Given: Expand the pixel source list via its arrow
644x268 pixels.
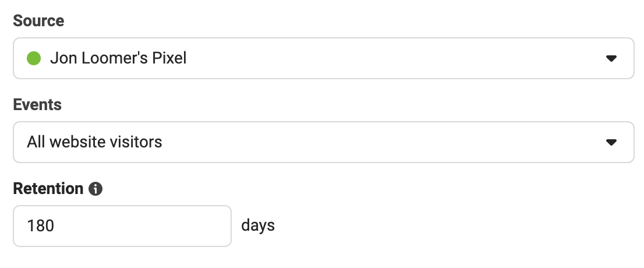Looking at the screenshot, I should click(611, 59).
